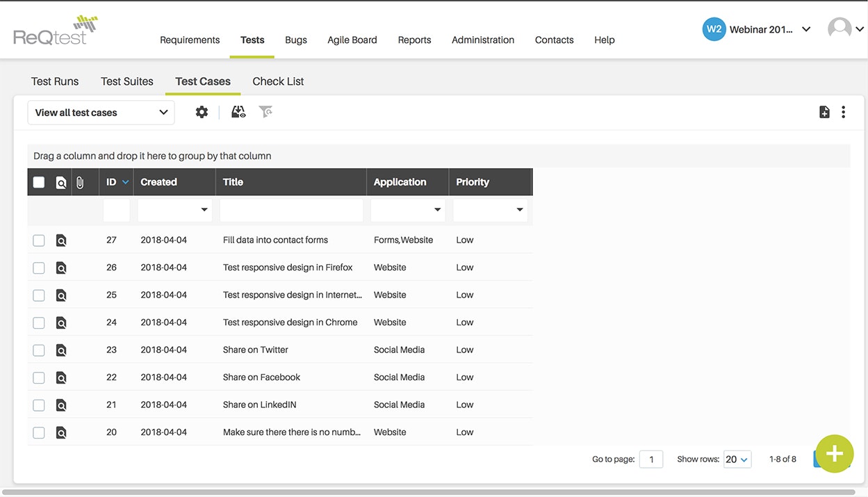Click the add document icon
Screen dimensions: 868x497
tap(824, 112)
